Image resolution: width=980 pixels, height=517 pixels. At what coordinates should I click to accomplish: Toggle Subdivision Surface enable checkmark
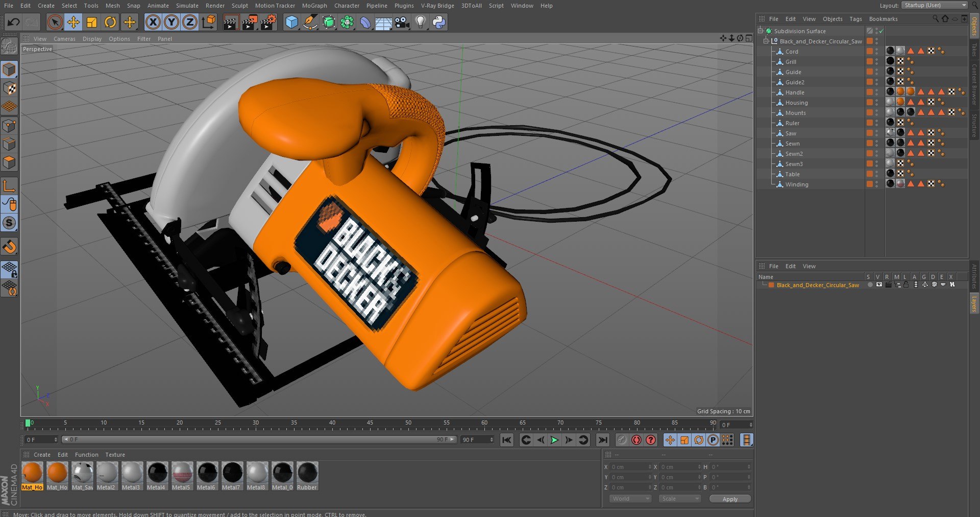click(881, 31)
